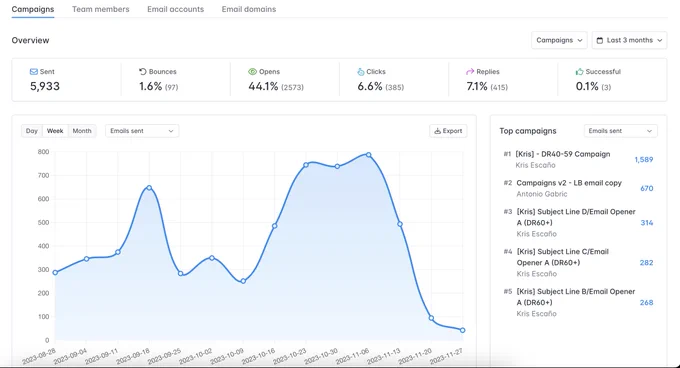The height and width of the screenshot is (368, 680).
Task: Select Week chart granularity
Action: [x=55, y=131]
